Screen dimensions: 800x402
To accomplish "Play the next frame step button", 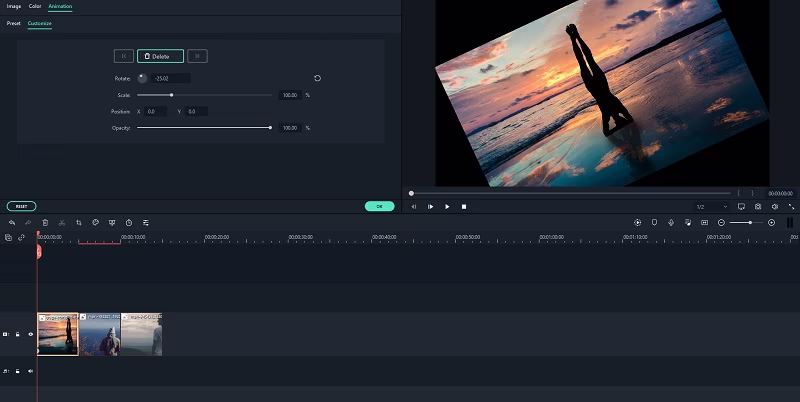I will 431,207.
